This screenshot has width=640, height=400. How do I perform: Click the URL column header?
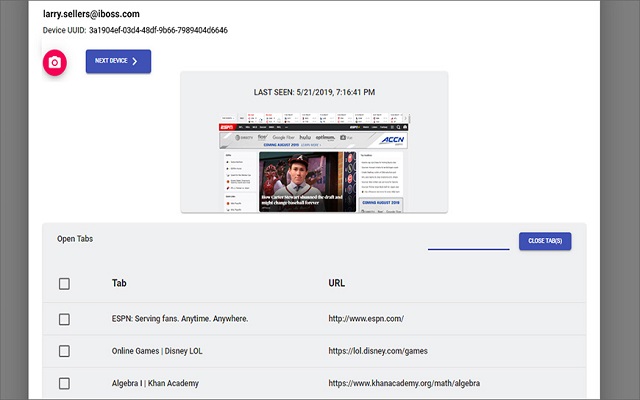pos(337,283)
